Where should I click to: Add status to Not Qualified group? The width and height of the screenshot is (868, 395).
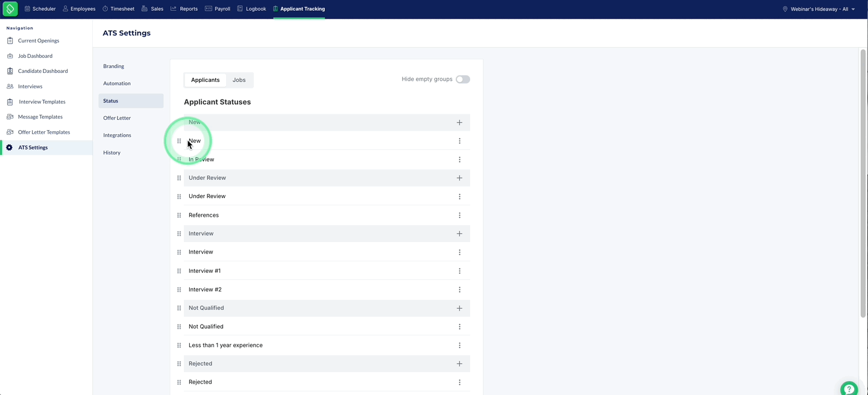click(459, 308)
